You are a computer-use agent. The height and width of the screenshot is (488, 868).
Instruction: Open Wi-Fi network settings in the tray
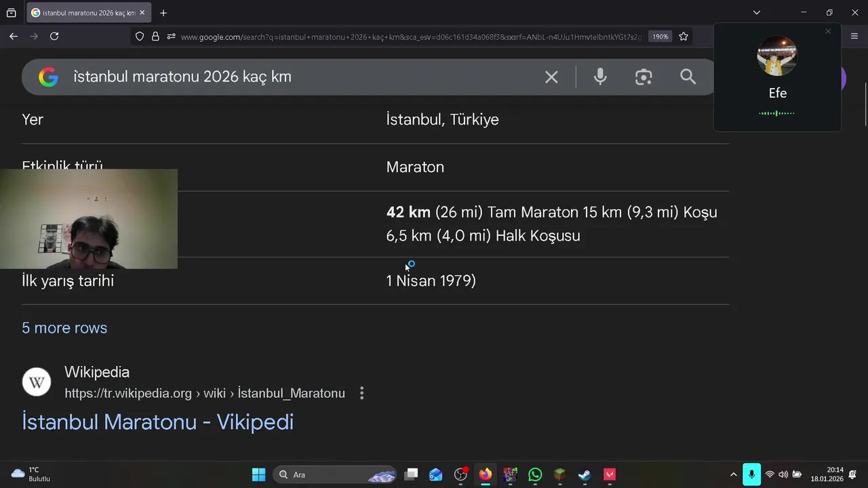(x=770, y=474)
